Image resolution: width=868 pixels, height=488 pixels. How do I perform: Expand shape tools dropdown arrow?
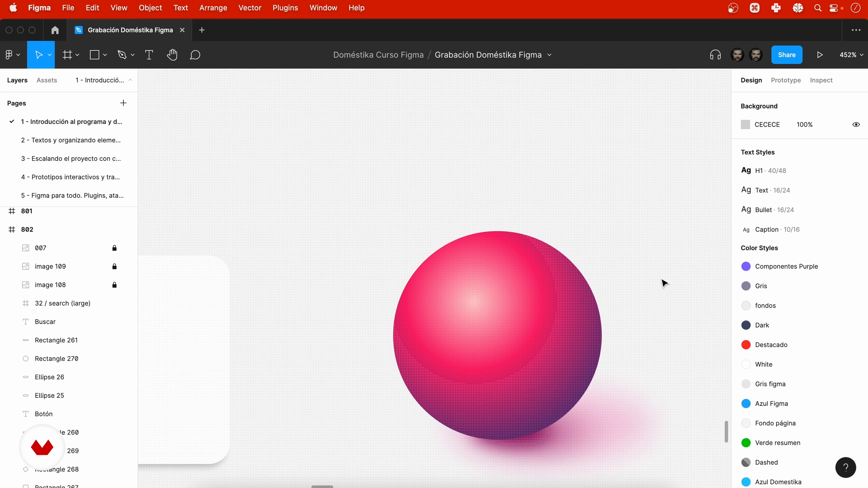tap(105, 55)
